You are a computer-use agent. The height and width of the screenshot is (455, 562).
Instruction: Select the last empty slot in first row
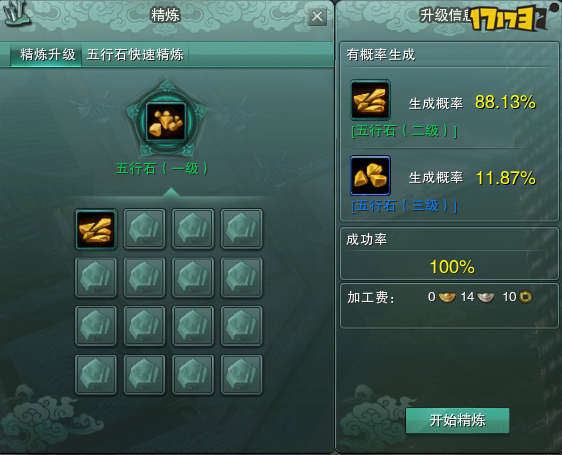tap(242, 229)
